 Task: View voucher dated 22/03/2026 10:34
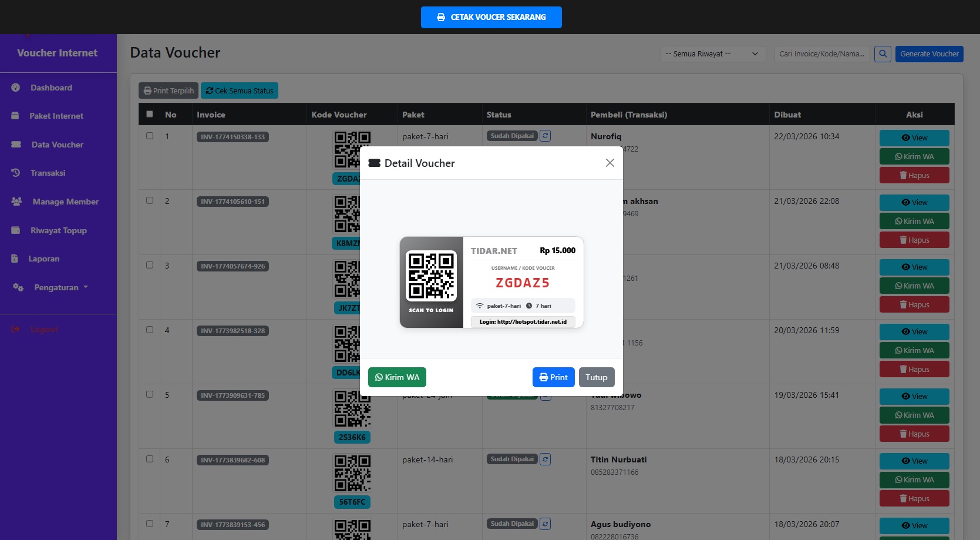pyautogui.click(x=914, y=138)
